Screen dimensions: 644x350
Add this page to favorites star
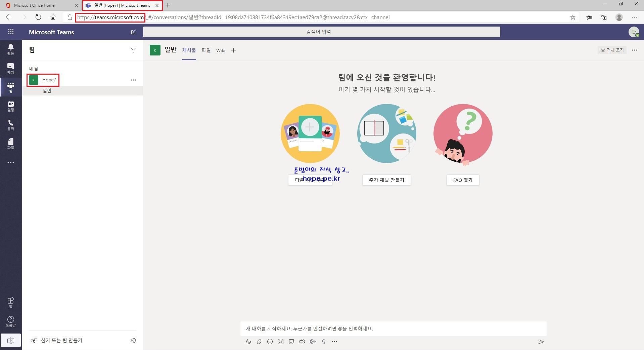click(573, 17)
